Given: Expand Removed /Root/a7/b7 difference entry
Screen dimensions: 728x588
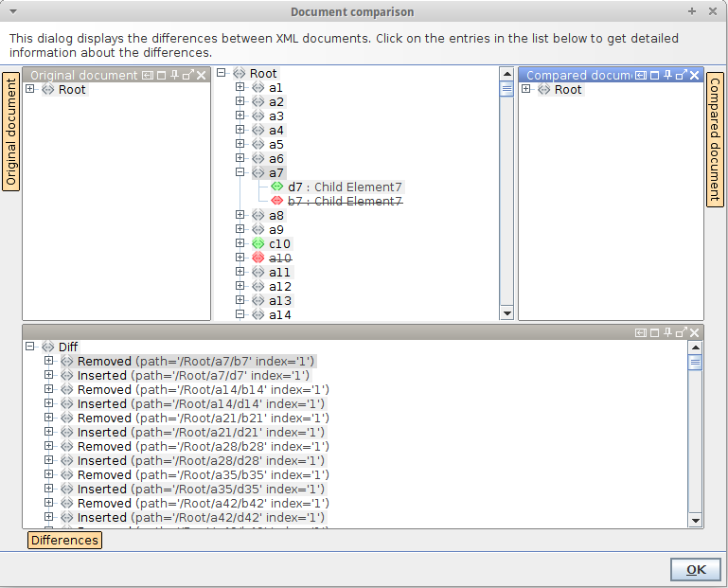Looking at the screenshot, I should click(48, 361).
